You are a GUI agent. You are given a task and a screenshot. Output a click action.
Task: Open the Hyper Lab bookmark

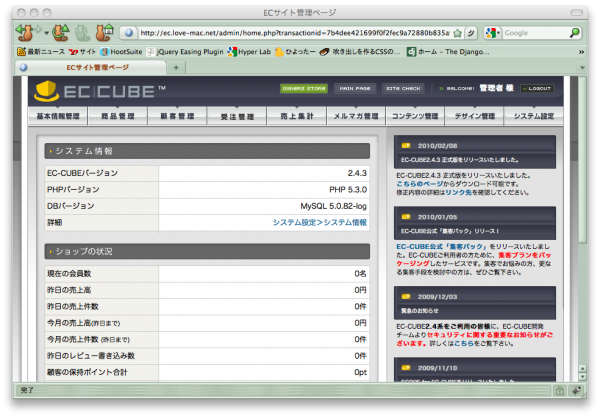pos(249,52)
